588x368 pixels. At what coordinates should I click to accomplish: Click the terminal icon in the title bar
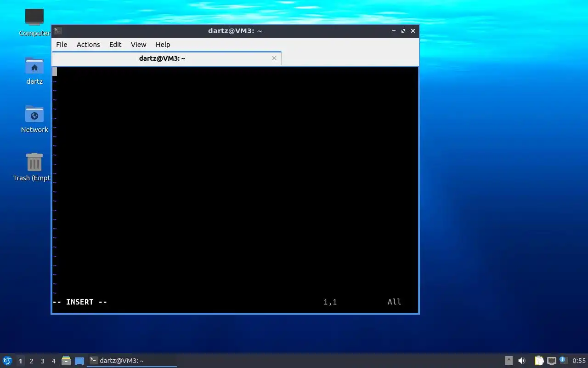coord(58,31)
